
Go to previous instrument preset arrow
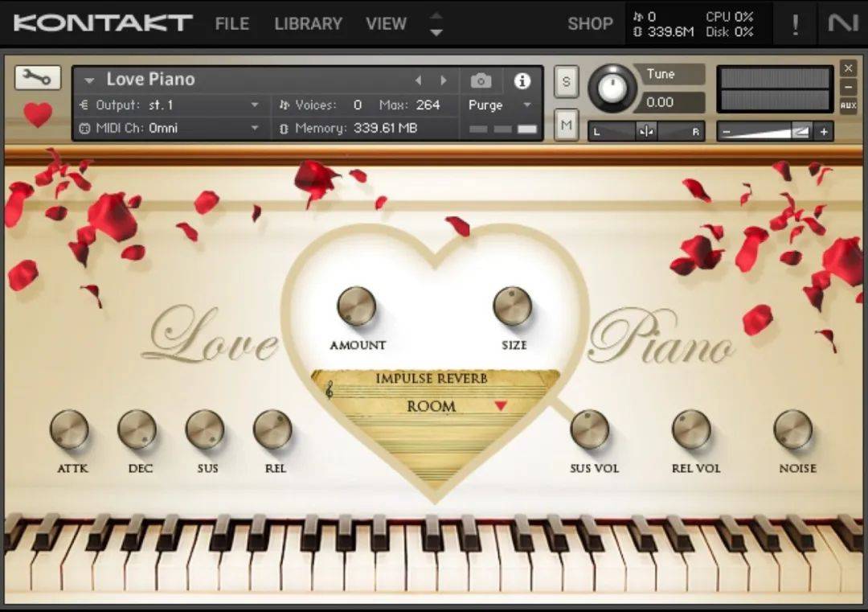(419, 81)
